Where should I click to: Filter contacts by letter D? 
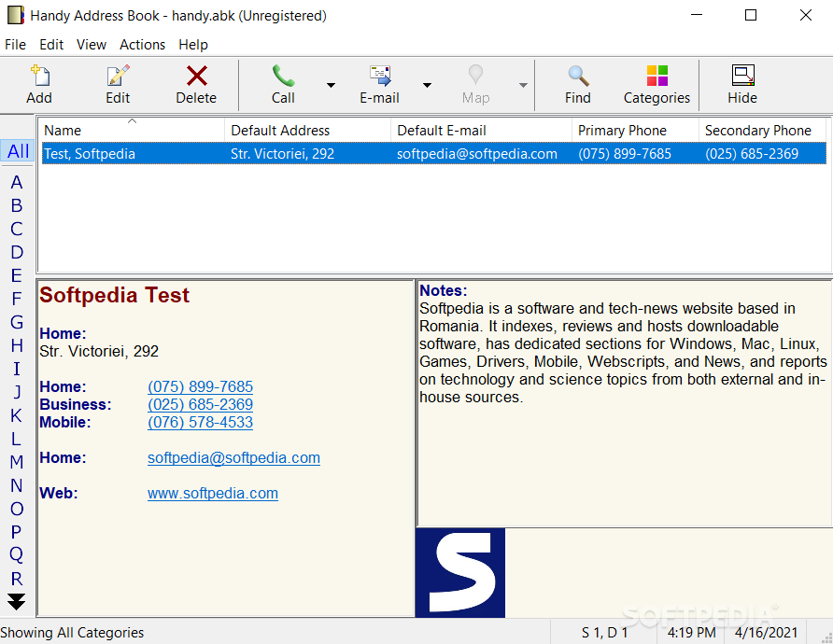17,253
